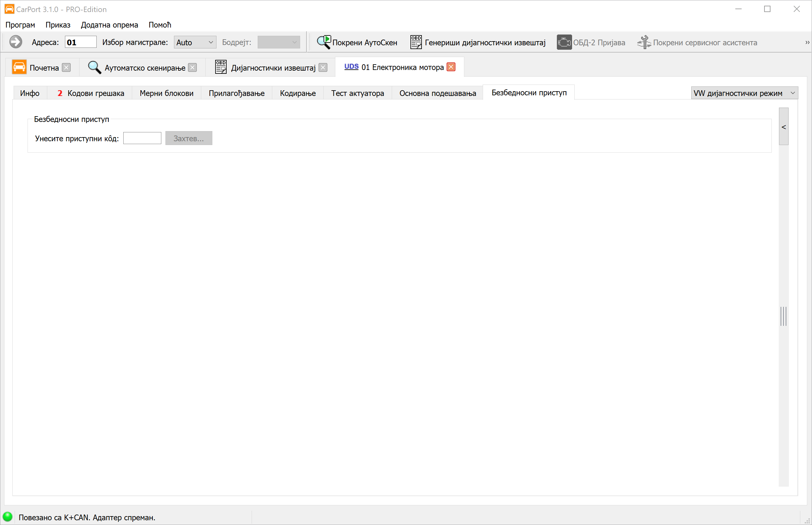The width and height of the screenshot is (812, 525).
Task: Click the Адреса address field
Action: (x=81, y=42)
